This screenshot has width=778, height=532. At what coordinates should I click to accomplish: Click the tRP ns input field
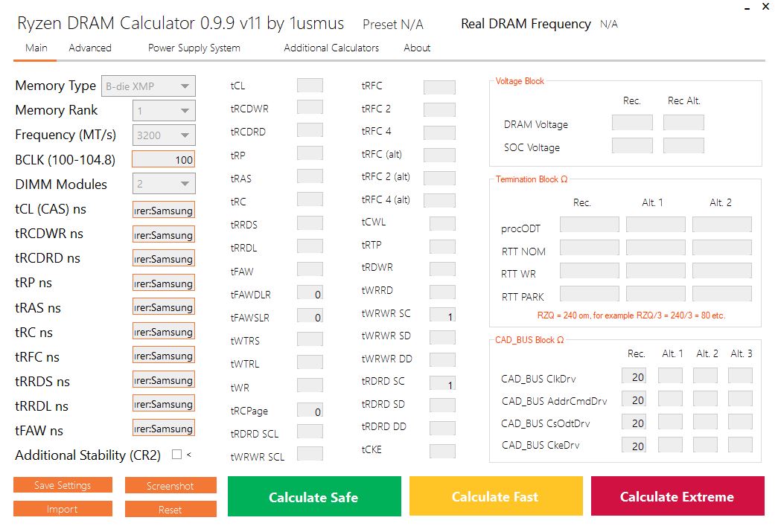(163, 283)
